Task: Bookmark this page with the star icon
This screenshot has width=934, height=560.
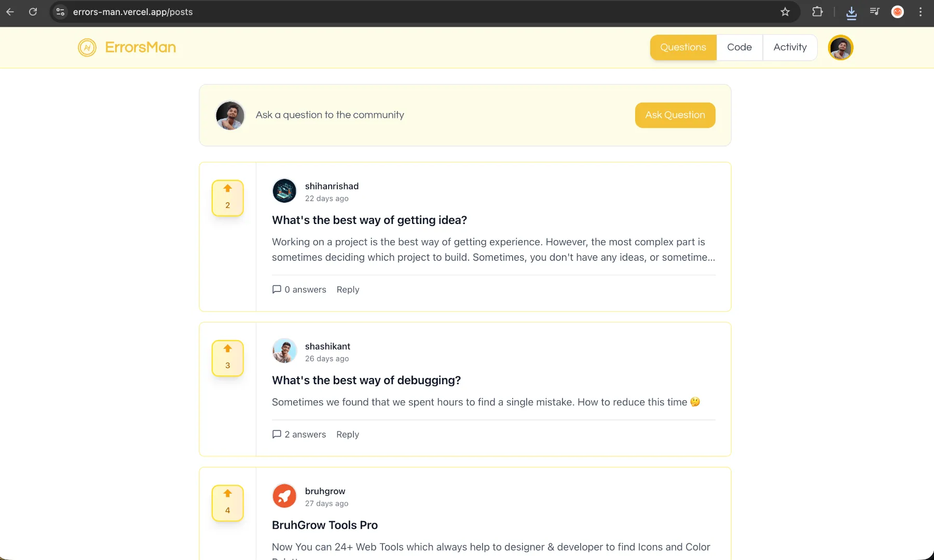Action: [x=785, y=12]
